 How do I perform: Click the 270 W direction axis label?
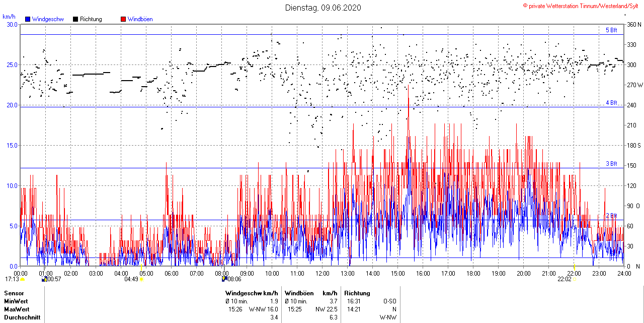[634, 85]
